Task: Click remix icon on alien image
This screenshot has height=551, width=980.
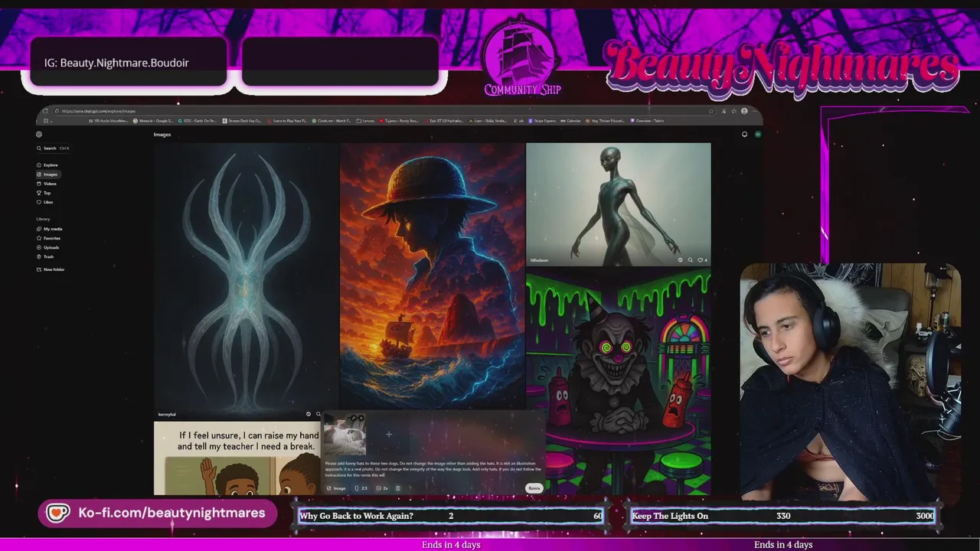Action: (680, 260)
